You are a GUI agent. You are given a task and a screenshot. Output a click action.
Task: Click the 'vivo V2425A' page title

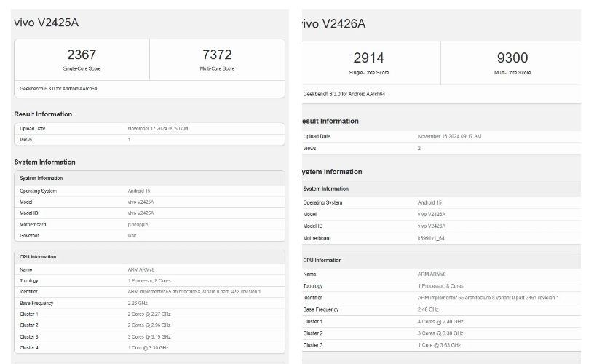point(46,23)
